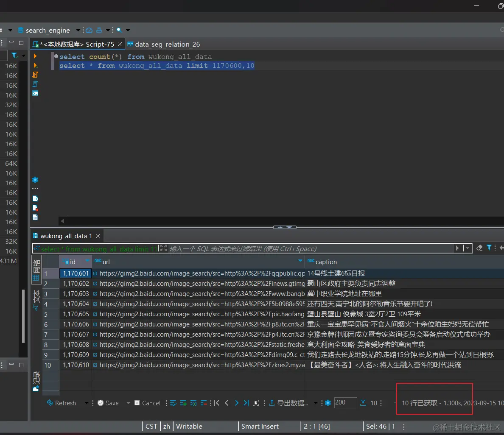Add a new row icon in the results toolbar
The width and height of the screenshot is (504, 435).
point(183,403)
